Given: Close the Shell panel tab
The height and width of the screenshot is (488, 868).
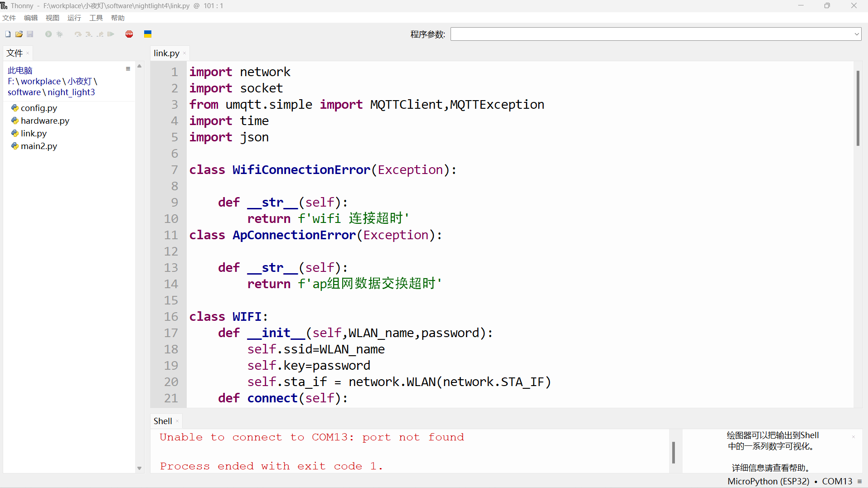Looking at the screenshot, I should click(x=177, y=421).
